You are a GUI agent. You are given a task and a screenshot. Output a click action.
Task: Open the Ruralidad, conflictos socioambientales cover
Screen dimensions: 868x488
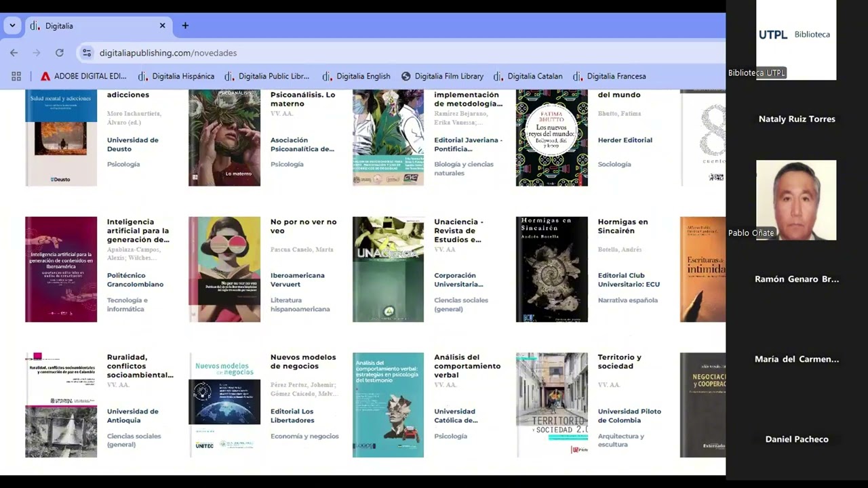[61, 405]
